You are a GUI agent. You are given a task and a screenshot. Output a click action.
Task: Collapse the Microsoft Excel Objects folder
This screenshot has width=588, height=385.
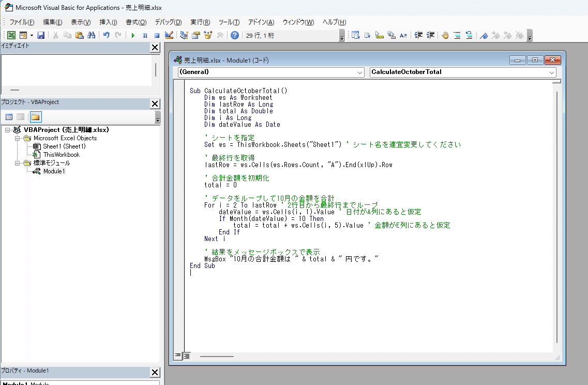17,138
